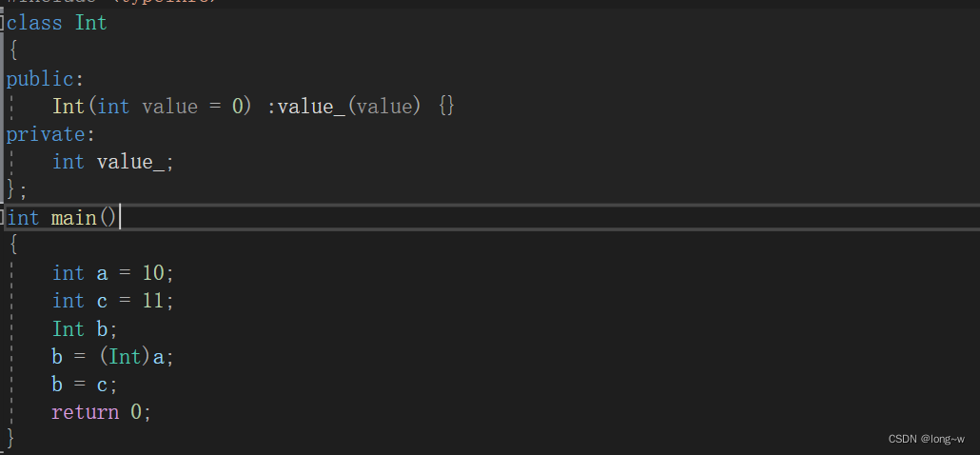Click the closing brace of main
Viewport: 980px width, 455px height.
(10, 438)
